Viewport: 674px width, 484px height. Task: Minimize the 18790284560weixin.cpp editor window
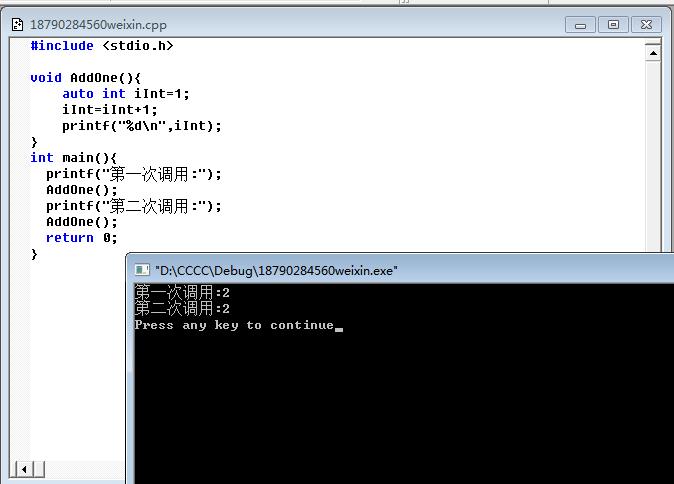[580, 25]
